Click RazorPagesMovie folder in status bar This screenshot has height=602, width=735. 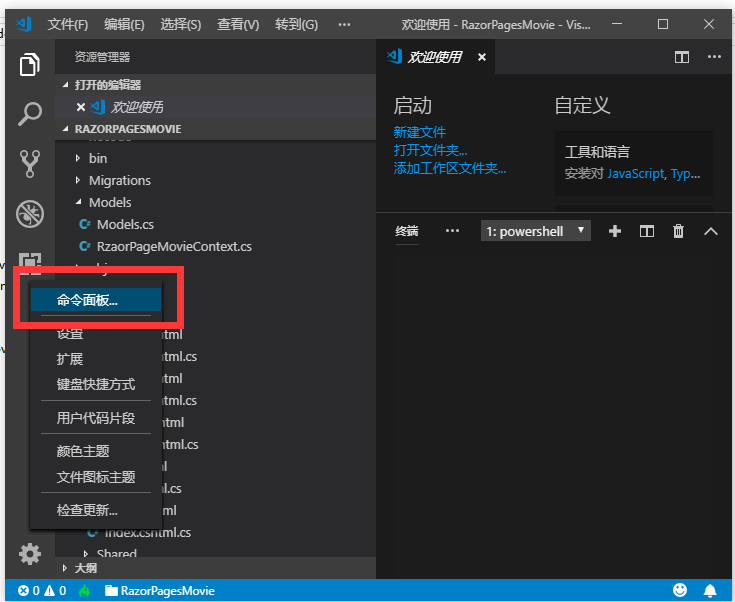pos(159,591)
